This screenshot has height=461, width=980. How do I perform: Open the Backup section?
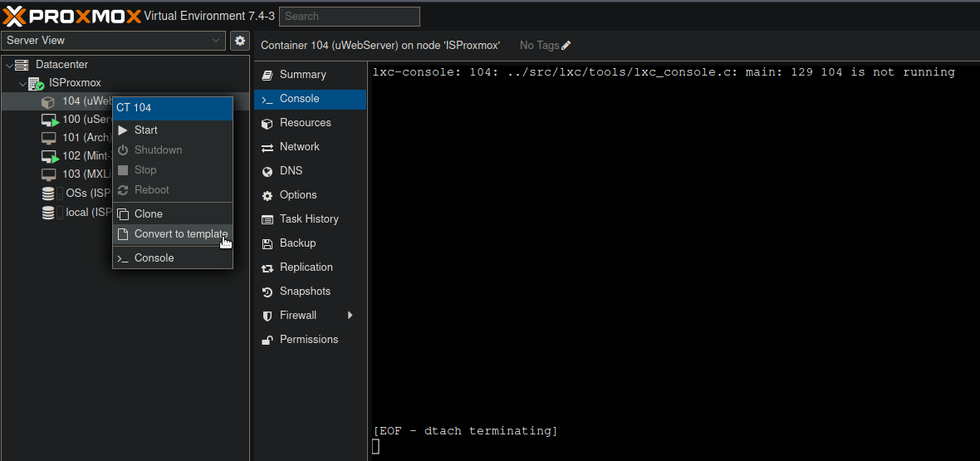pos(310,243)
